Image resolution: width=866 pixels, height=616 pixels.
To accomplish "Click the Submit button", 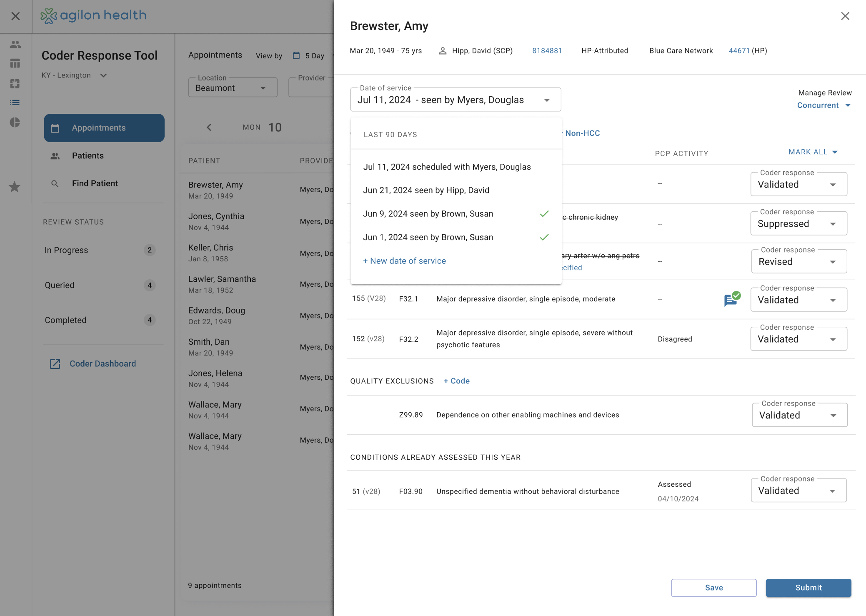I will click(808, 588).
